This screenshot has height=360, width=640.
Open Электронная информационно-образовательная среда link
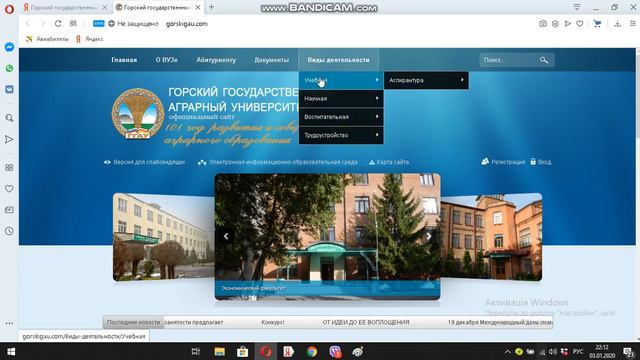278,162
